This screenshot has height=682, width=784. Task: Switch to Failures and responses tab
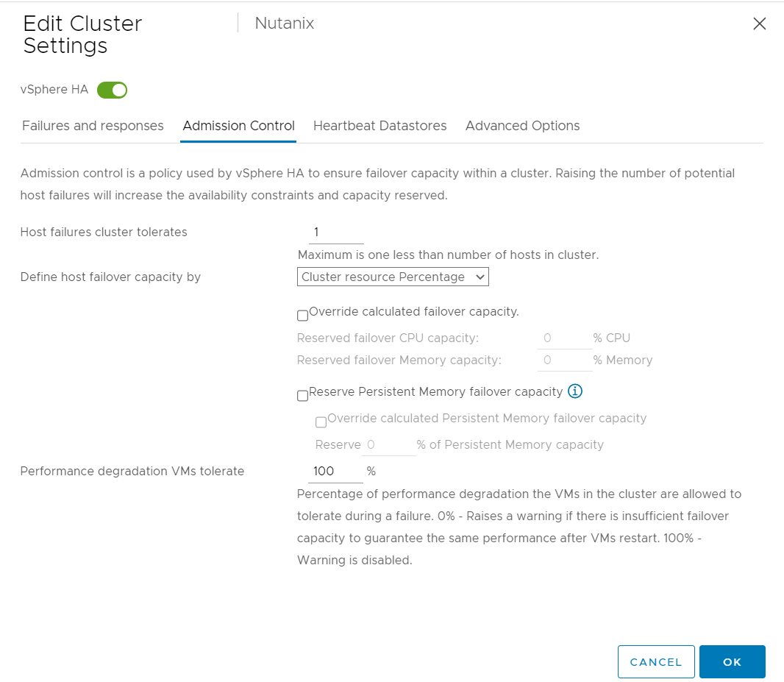(x=93, y=126)
